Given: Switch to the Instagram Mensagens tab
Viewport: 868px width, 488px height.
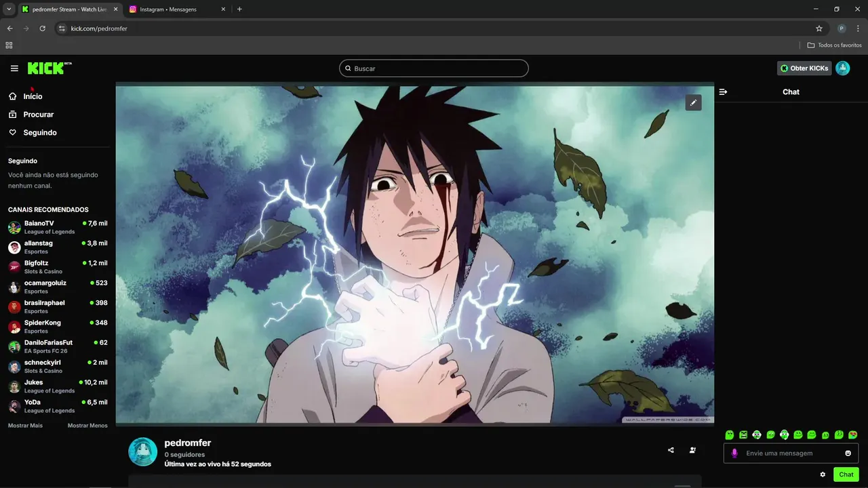Looking at the screenshot, I should (x=178, y=9).
